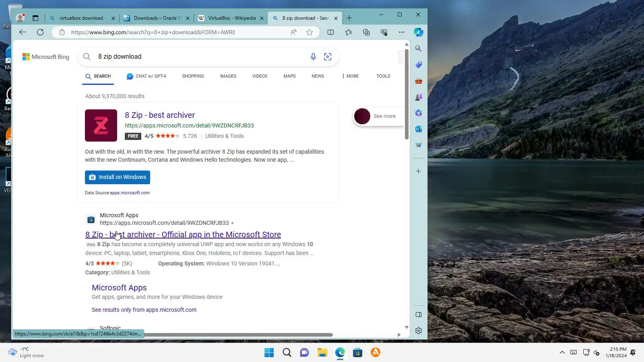The height and width of the screenshot is (362, 644).
Task: Open 8 Zip - best archiver title
Action: [x=160, y=115]
